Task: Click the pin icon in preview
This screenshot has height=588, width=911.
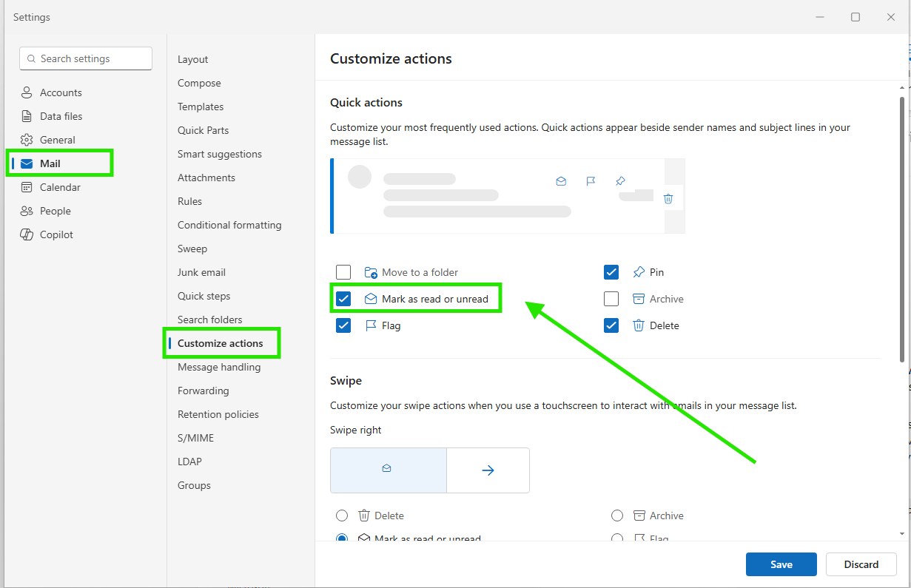Action: pos(620,181)
